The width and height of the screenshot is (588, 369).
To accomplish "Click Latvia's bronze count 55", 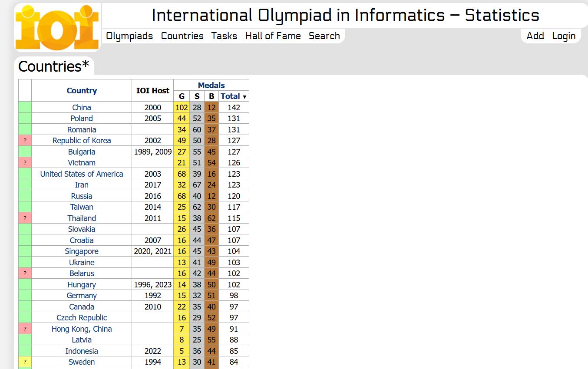I will point(211,340).
